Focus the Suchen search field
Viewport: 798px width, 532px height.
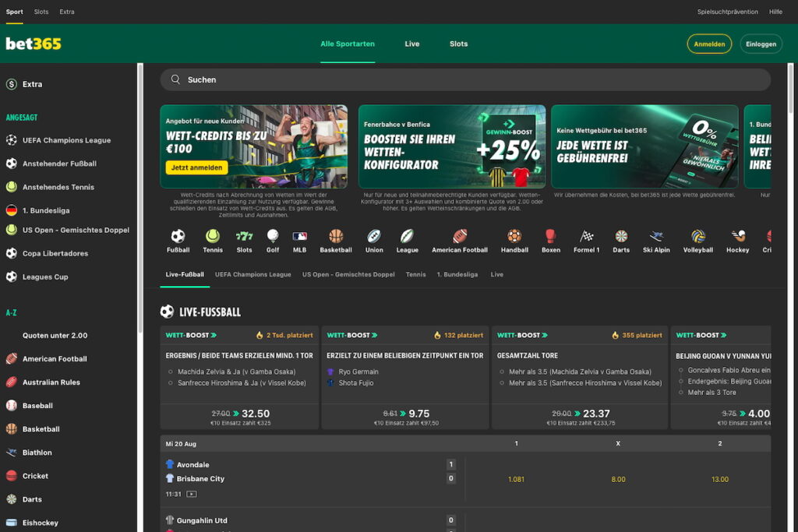pos(465,80)
